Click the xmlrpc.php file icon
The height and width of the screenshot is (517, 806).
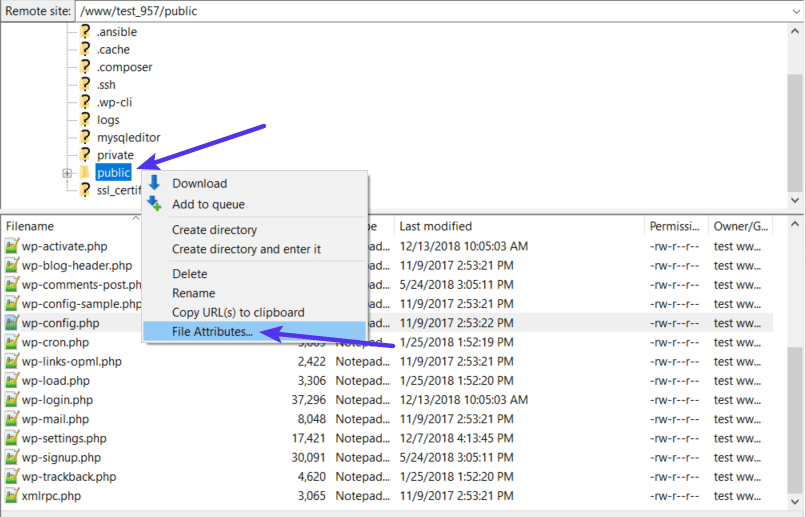12,496
